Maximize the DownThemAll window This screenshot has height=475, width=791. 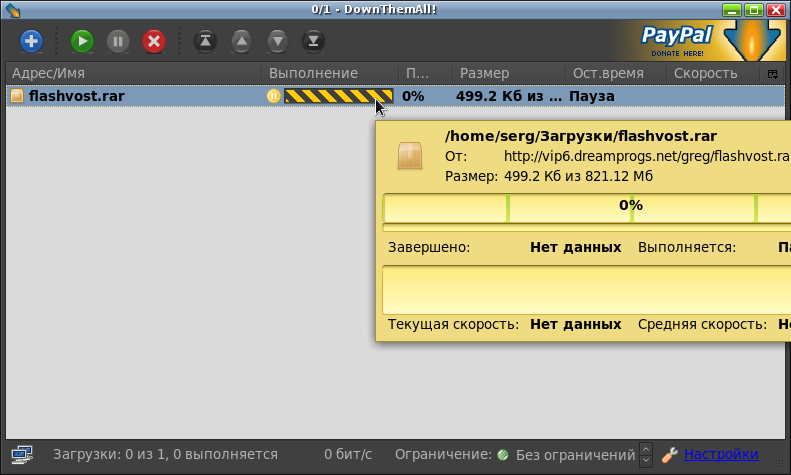click(754, 10)
